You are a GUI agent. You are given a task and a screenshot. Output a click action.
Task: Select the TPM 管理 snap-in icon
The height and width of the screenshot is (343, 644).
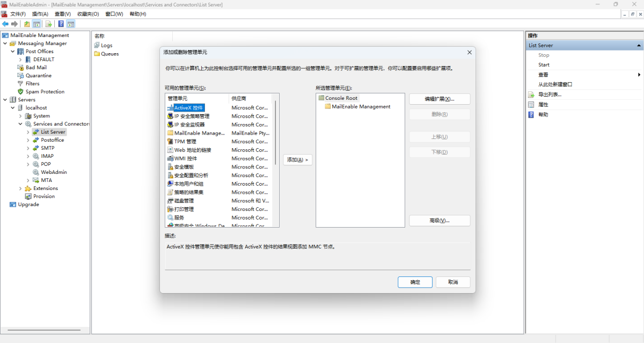(x=170, y=142)
